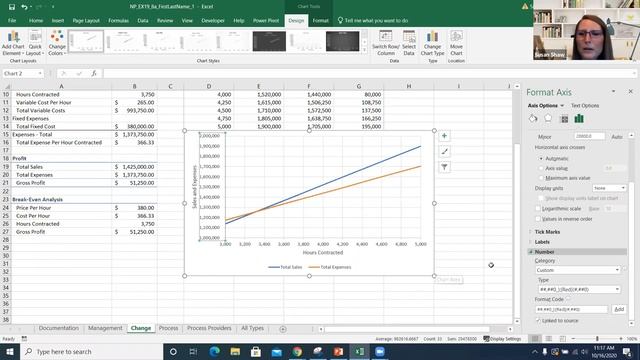Screen dimensions: 640x360
Task: Select Automatic horizontal axis crosses option
Action: 542,158
